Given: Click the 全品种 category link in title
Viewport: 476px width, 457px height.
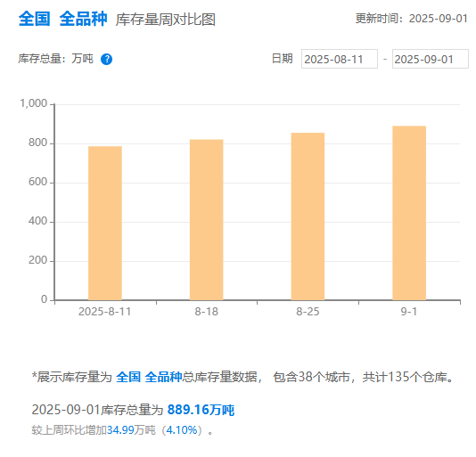Looking at the screenshot, I should tap(83, 19).
